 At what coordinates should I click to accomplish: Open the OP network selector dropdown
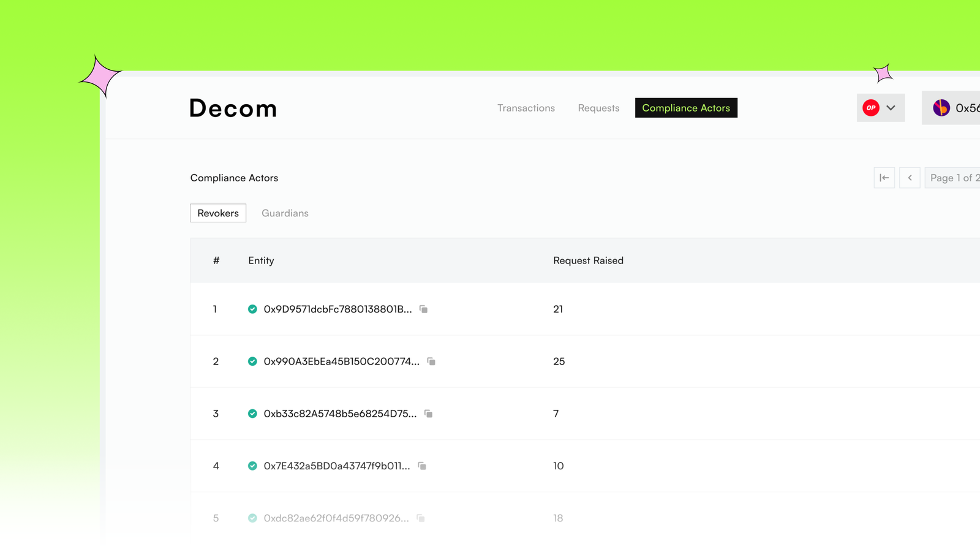pos(881,108)
